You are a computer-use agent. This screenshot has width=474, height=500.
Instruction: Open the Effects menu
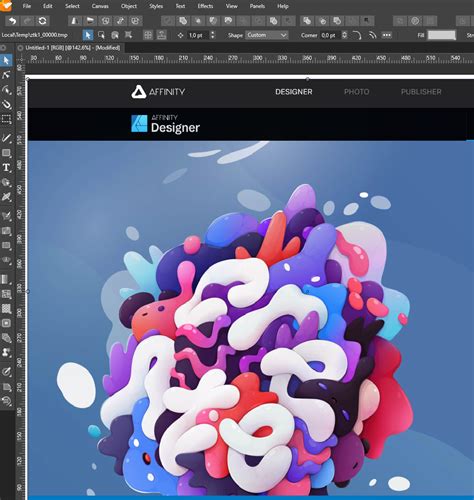tap(205, 6)
